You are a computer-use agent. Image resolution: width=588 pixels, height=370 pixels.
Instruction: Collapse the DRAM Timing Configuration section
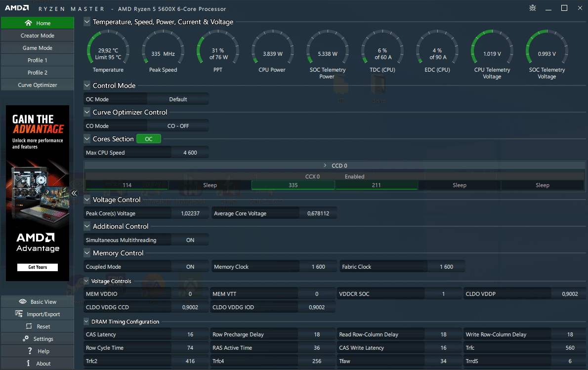click(87, 322)
